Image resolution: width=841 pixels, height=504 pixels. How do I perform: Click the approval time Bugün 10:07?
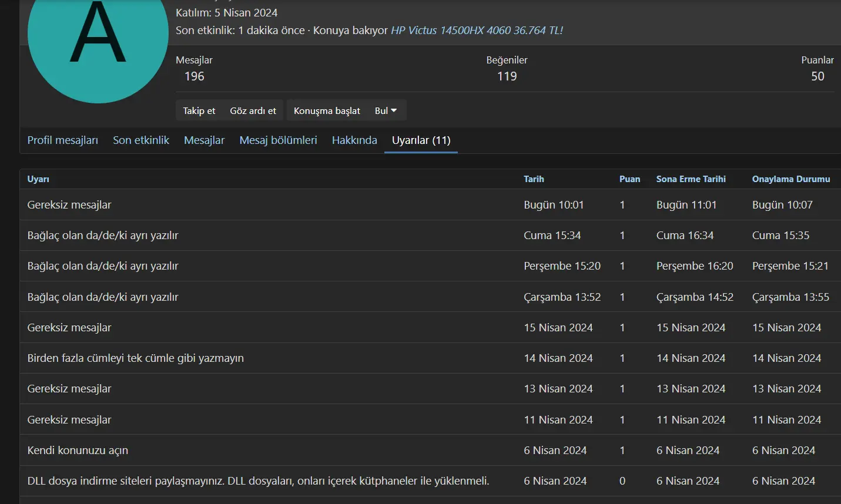pyautogui.click(x=782, y=205)
